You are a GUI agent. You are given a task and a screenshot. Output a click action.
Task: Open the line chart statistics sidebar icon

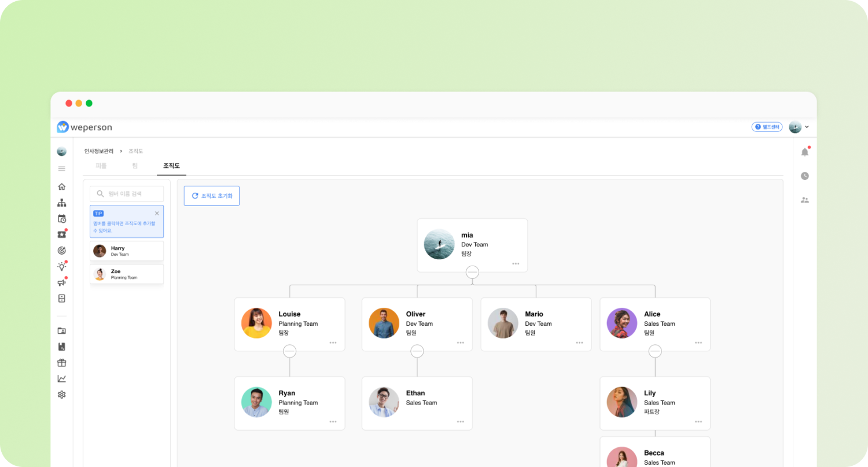[62, 378]
